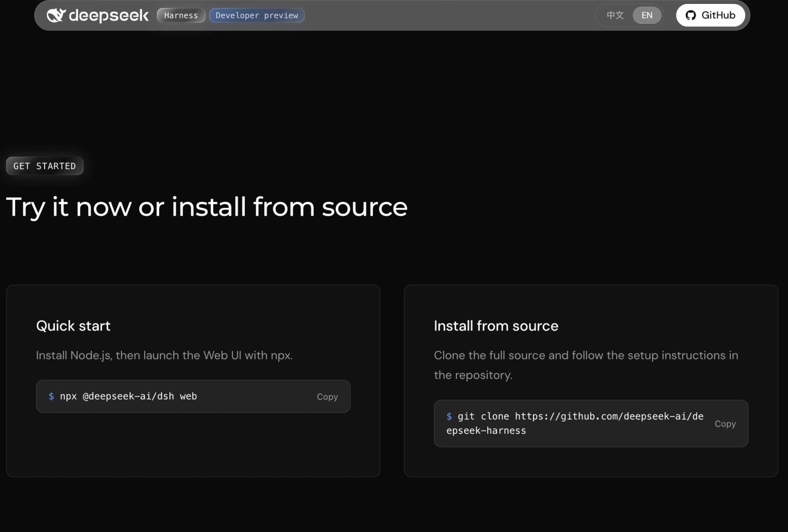Click the Harness badge
This screenshot has height=532, width=788.
[181, 15]
